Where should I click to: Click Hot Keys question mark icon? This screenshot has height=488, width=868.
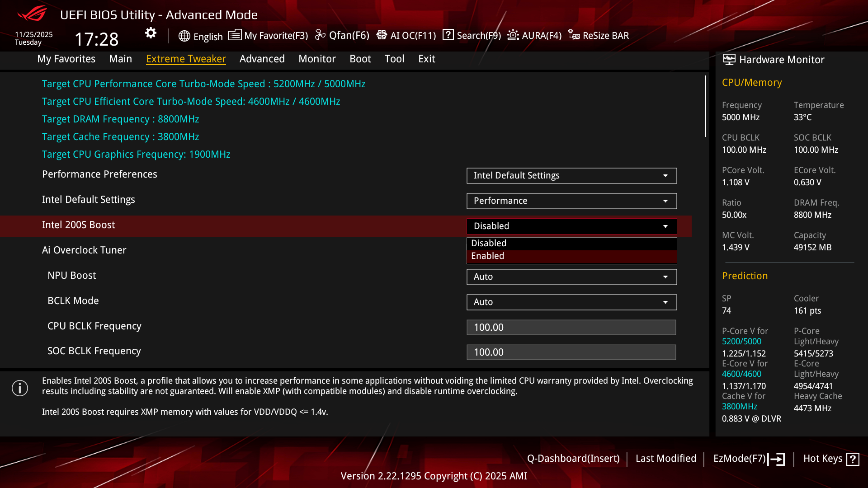pos(853,459)
